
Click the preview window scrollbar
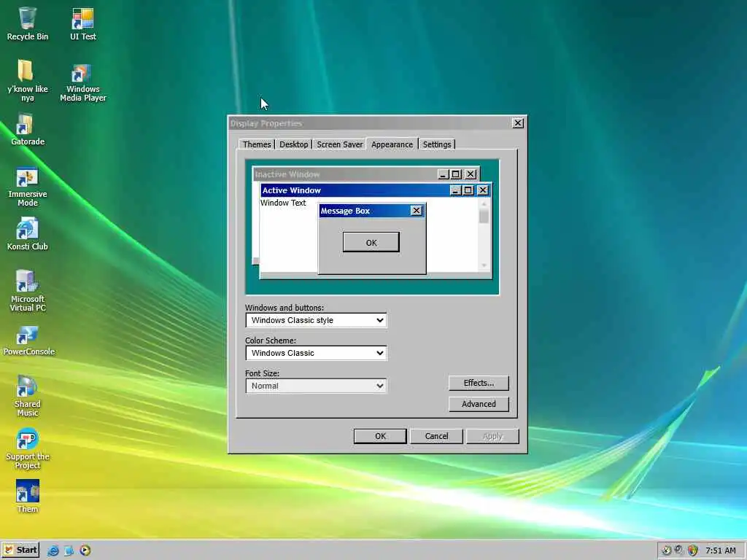pyautogui.click(x=484, y=233)
